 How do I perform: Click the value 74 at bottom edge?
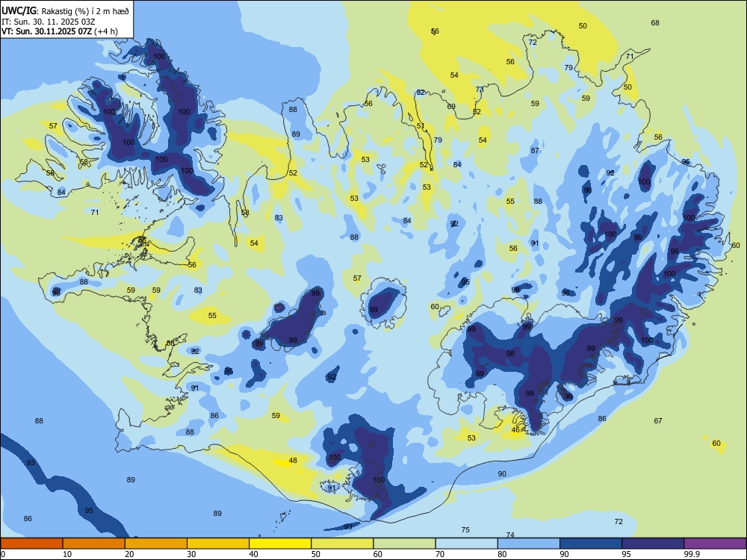(x=510, y=535)
